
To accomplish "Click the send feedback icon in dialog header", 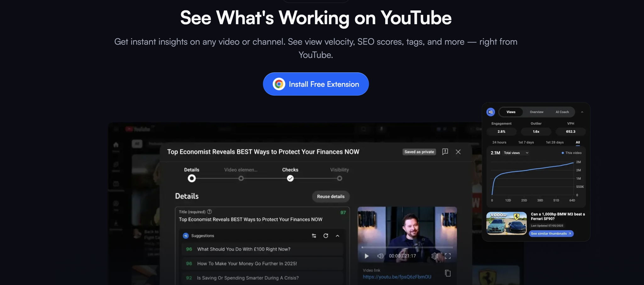I will [x=445, y=152].
